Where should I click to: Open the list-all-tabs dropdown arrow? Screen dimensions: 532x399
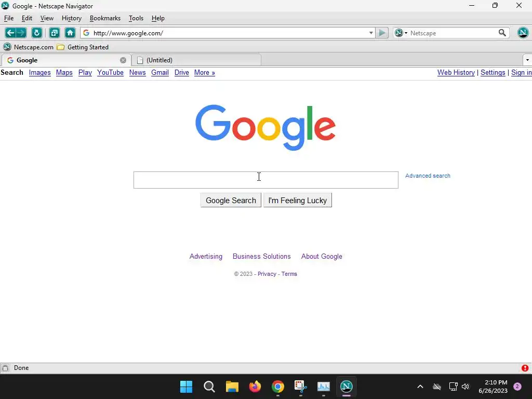(527, 60)
